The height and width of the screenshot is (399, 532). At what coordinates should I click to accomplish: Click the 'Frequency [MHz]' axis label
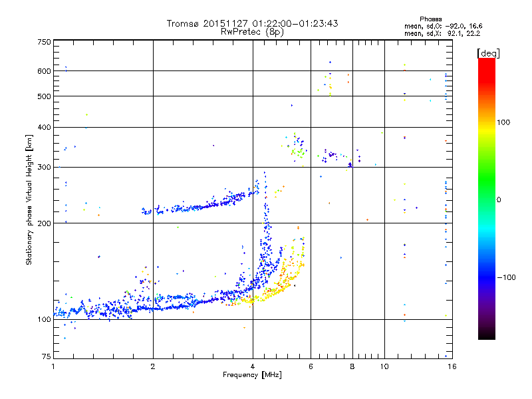pos(252,375)
